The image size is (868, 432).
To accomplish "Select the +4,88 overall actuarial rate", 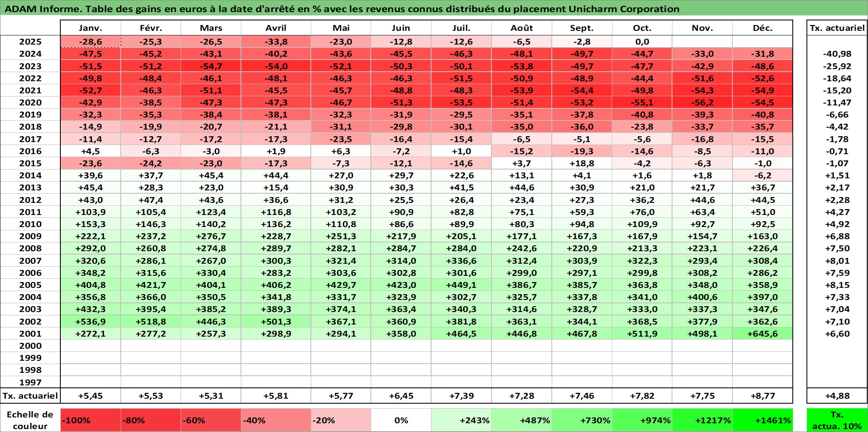I will point(837,396).
